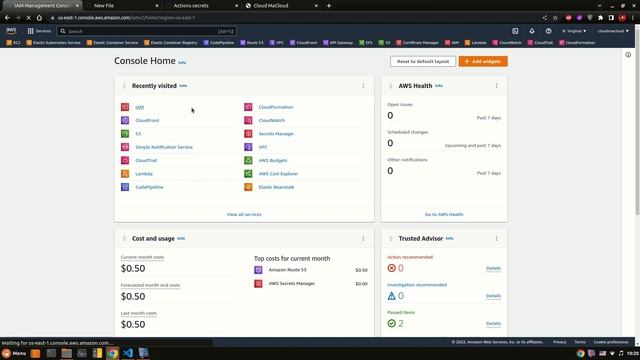This screenshot has width=640, height=360.
Task: Click the S3 service icon in Recently visited
Action: pyautogui.click(x=125, y=133)
